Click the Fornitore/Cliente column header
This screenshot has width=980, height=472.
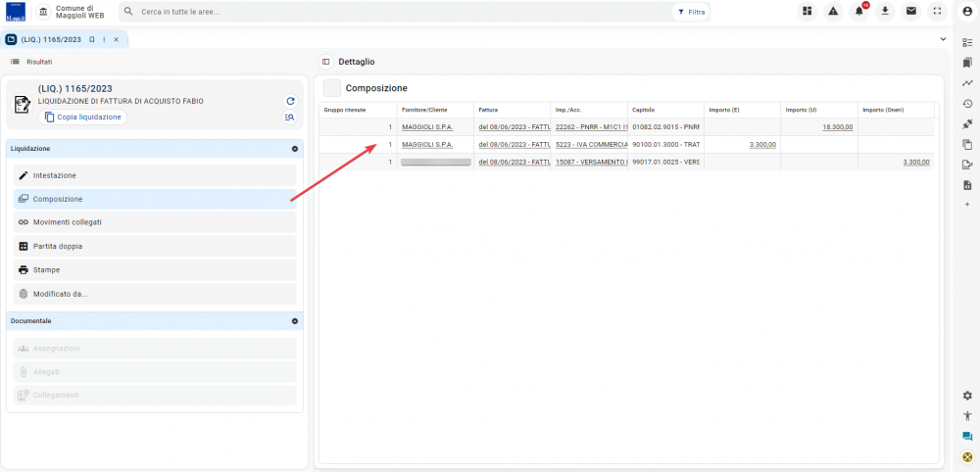(435, 110)
